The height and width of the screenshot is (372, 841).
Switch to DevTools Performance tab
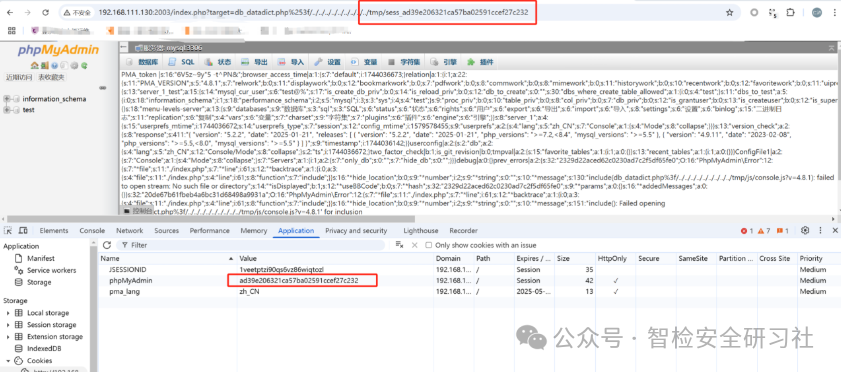pyautogui.click(x=210, y=230)
